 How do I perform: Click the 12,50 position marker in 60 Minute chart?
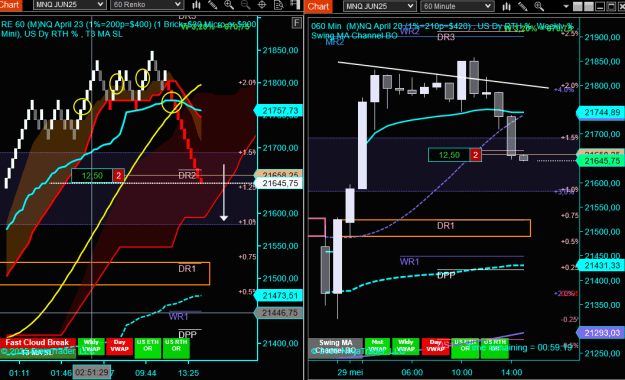click(x=449, y=155)
